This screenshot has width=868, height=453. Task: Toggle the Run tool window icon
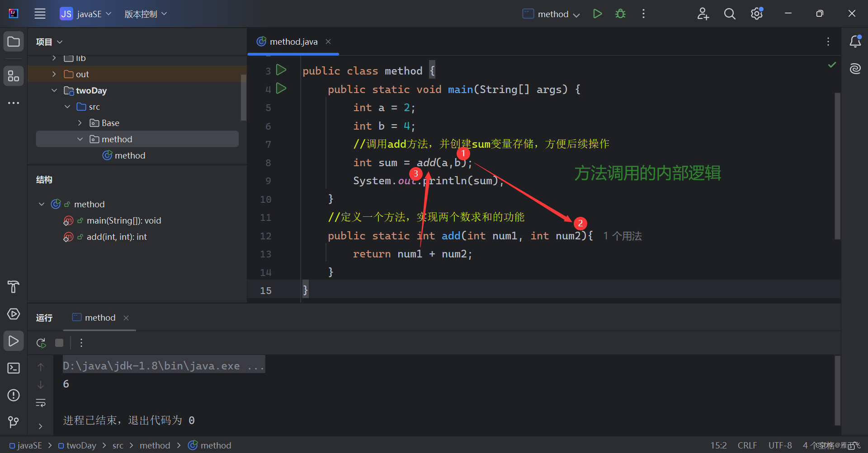14,341
